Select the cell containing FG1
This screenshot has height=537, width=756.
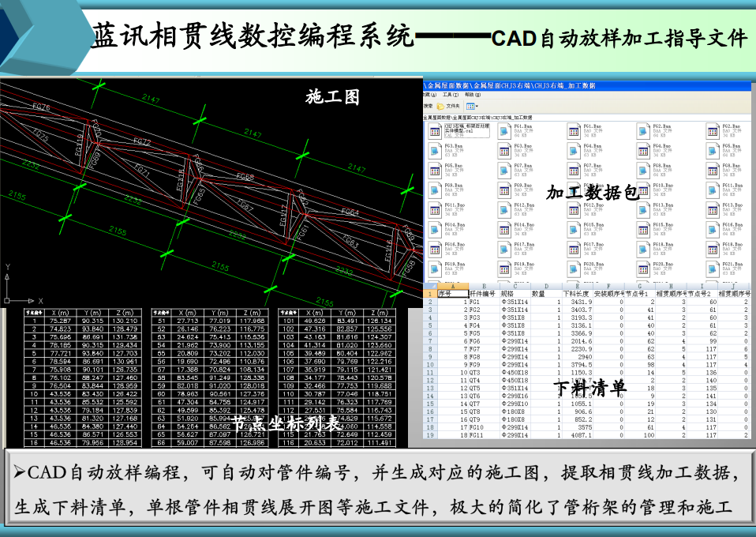(473, 302)
